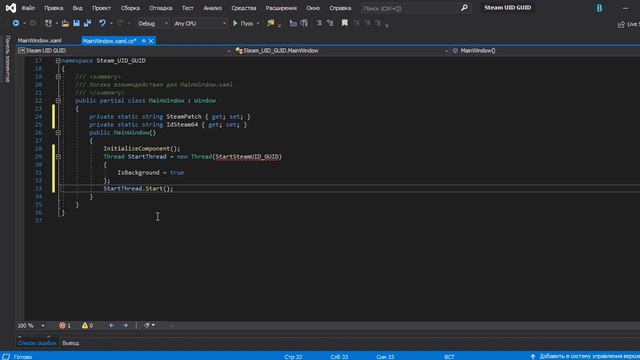Click the IsBackground = true line
Image resolution: width=640 pixels, height=360 pixels.
[151, 173]
